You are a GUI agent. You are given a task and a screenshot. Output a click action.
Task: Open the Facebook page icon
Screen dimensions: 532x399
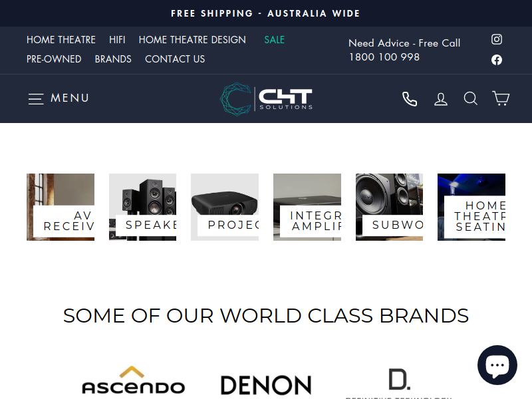497,60
